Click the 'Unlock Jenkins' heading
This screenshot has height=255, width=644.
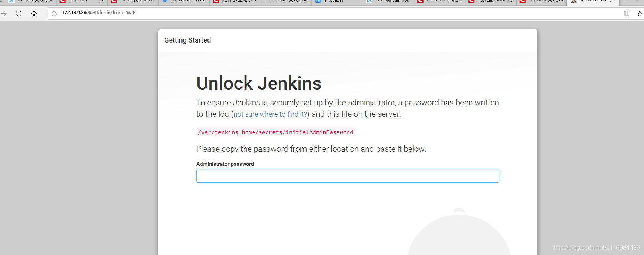(259, 83)
